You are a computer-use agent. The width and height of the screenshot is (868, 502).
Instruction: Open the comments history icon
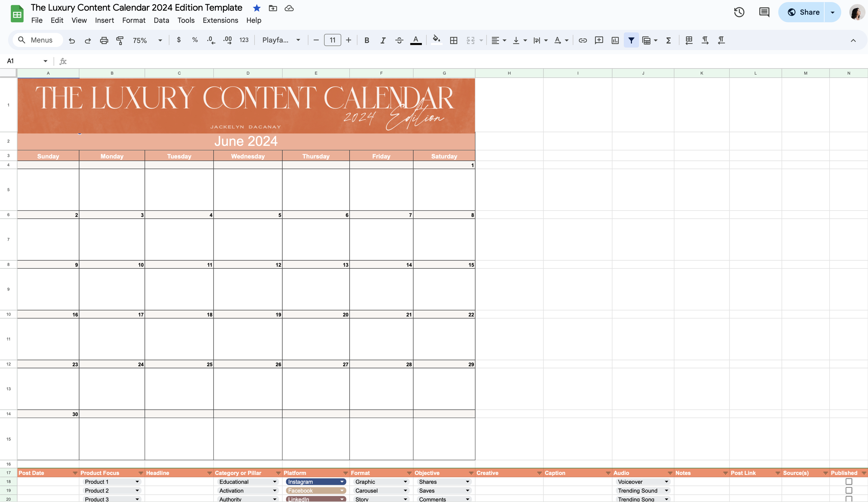(764, 12)
